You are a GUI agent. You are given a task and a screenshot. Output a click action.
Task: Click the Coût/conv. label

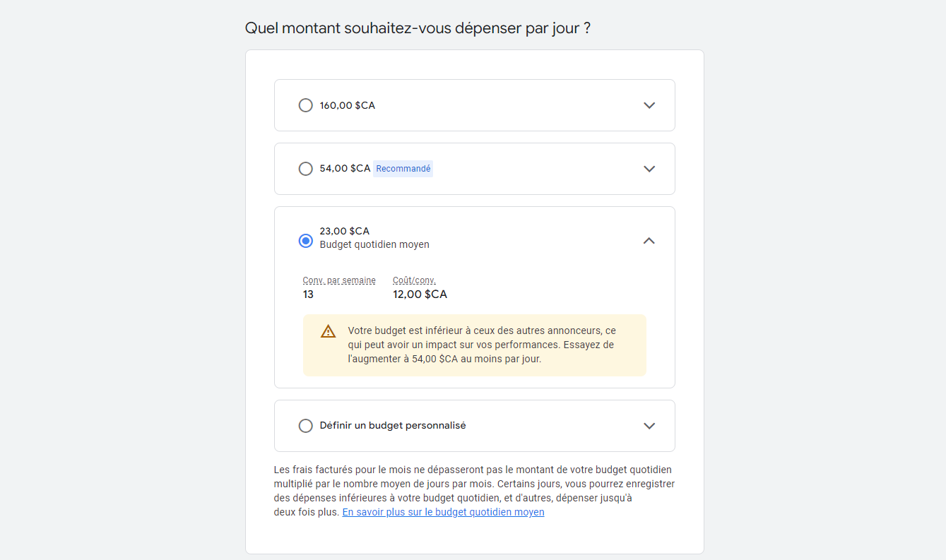[x=414, y=280]
